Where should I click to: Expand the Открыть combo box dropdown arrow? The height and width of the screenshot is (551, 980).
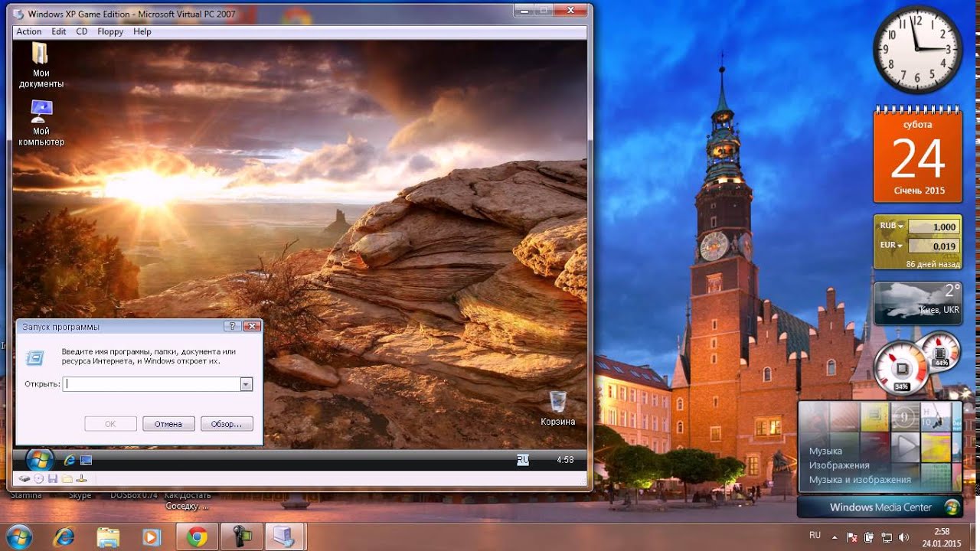click(x=247, y=384)
